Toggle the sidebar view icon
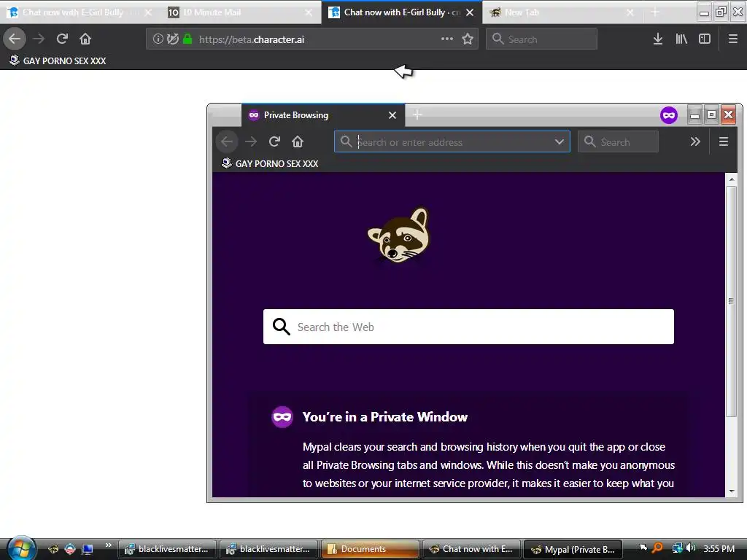Viewport: 747px width, 560px height. pos(705,39)
